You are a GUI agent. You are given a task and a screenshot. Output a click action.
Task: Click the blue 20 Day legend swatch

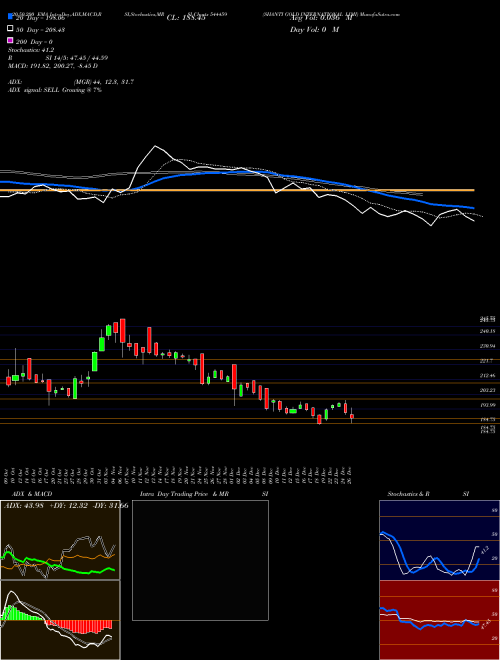point(10,17)
